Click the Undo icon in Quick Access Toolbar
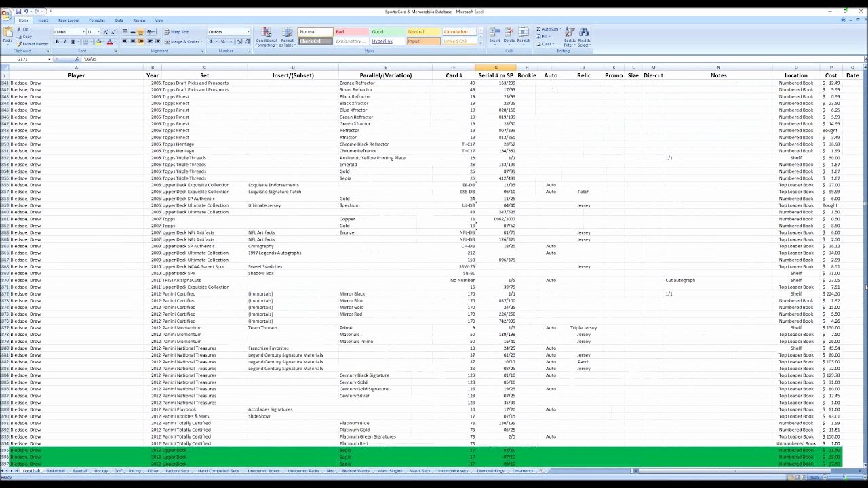868x488 pixels. click(x=26, y=12)
